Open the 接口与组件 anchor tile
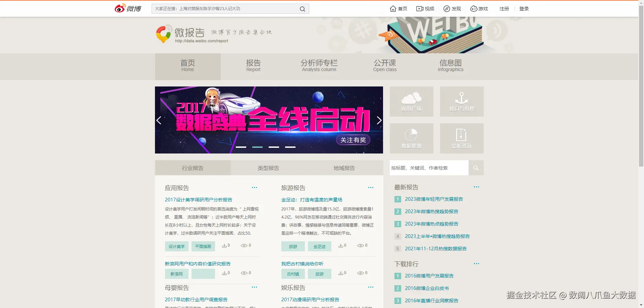The width and height of the screenshot is (644, 308). click(462, 102)
